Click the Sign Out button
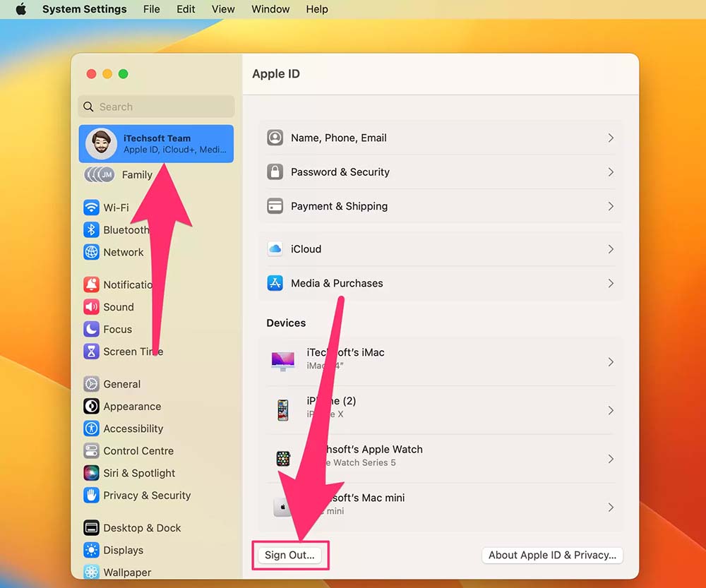This screenshot has width=706, height=588. tap(290, 555)
